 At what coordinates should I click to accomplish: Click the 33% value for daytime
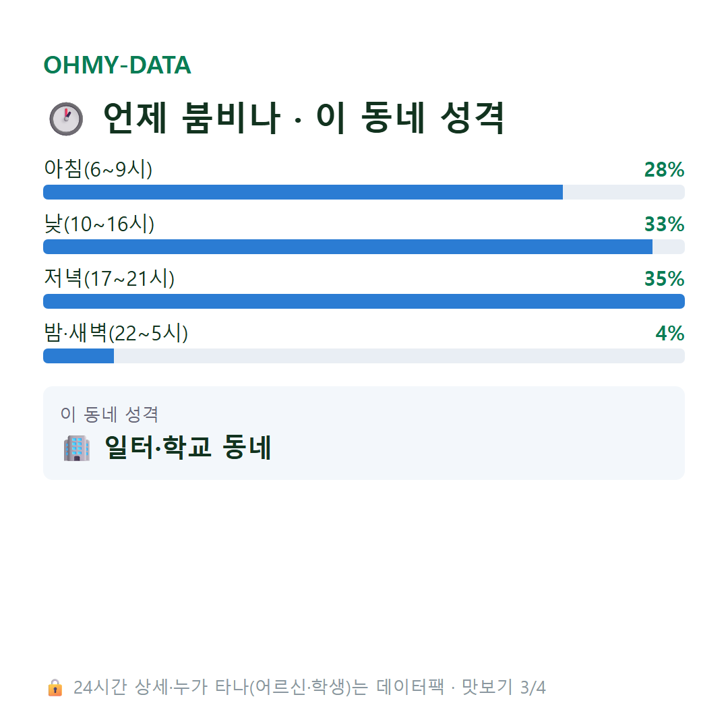pos(665,224)
